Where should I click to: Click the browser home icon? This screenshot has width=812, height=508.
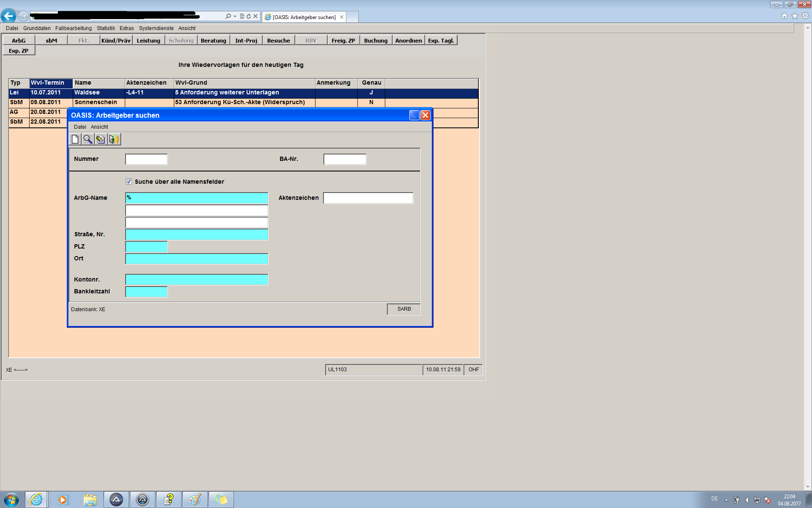pyautogui.click(x=785, y=16)
